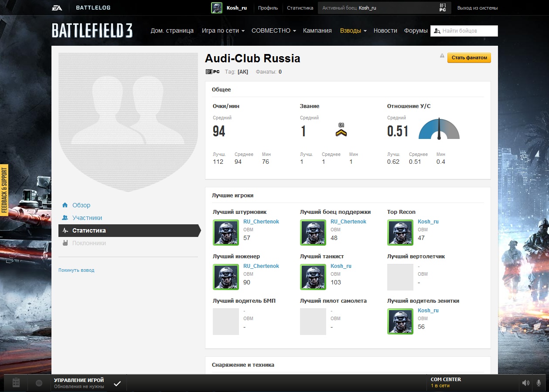Open the Управление игрой panel
The height and width of the screenshot is (392, 549).
click(x=89, y=383)
